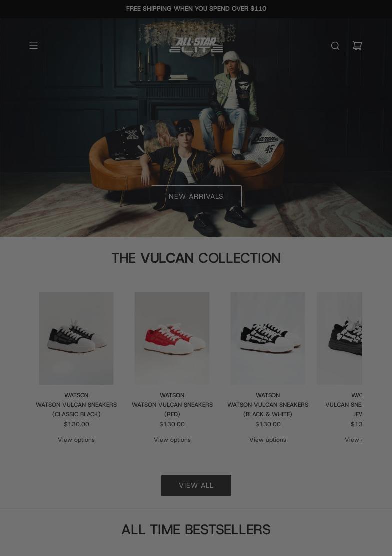The height and width of the screenshot is (556, 392).
Task: Click Watson Vulcan Sneakers (Classic Black) title
Action: (x=76, y=409)
